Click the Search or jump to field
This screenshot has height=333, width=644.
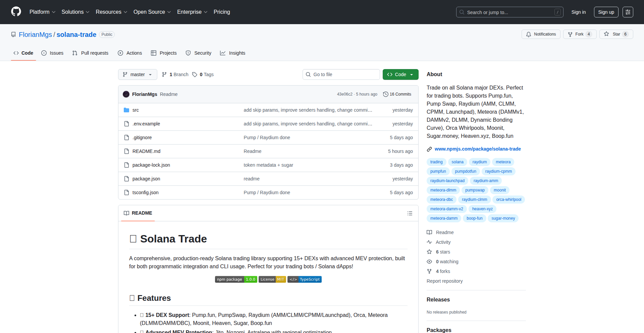click(x=509, y=12)
